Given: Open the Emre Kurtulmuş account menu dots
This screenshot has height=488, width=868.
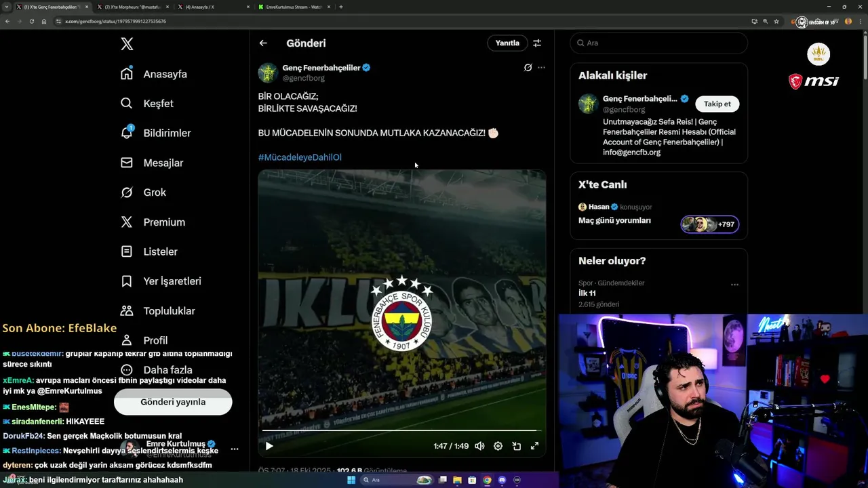Looking at the screenshot, I should click(x=235, y=449).
